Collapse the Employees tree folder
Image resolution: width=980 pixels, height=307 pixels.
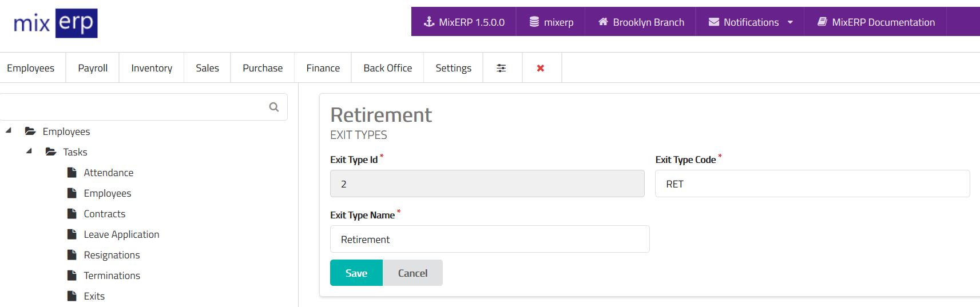[x=9, y=131]
